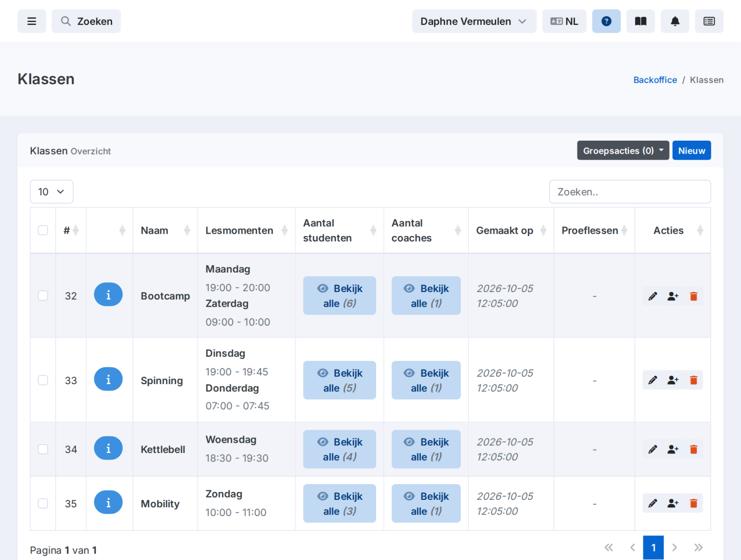Toggle the select-all header checkbox
The image size is (741, 560).
[x=43, y=230]
